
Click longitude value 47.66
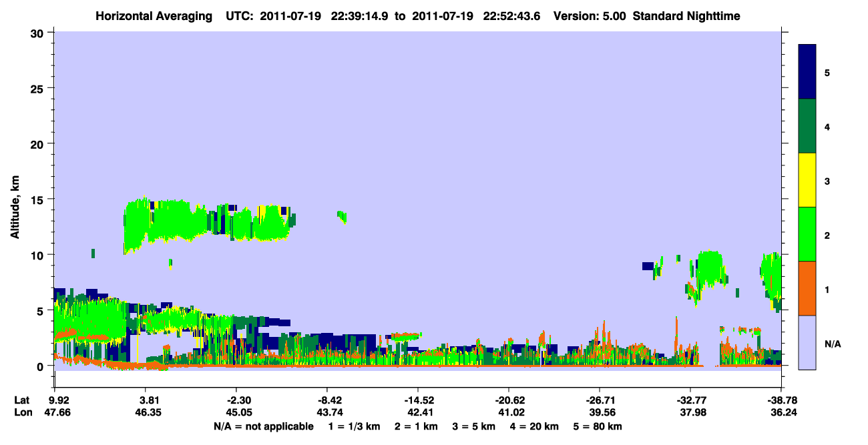[x=57, y=412]
